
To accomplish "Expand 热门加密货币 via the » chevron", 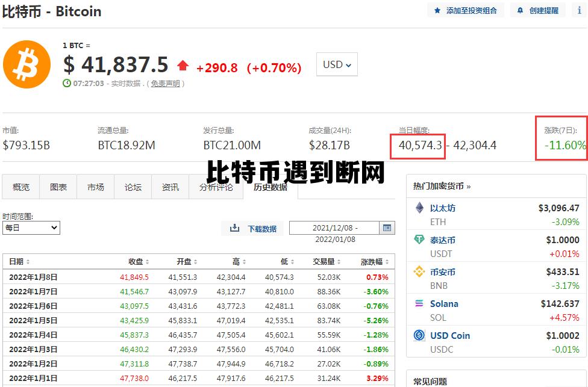I will (469, 185).
